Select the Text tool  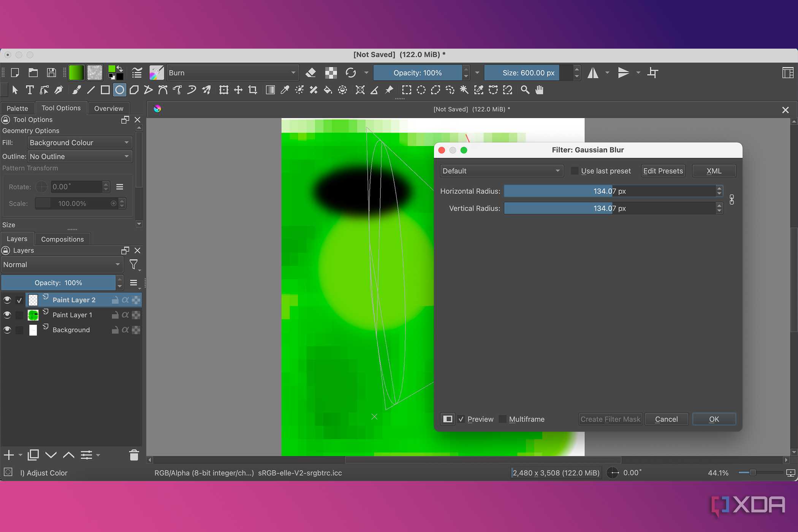point(30,90)
